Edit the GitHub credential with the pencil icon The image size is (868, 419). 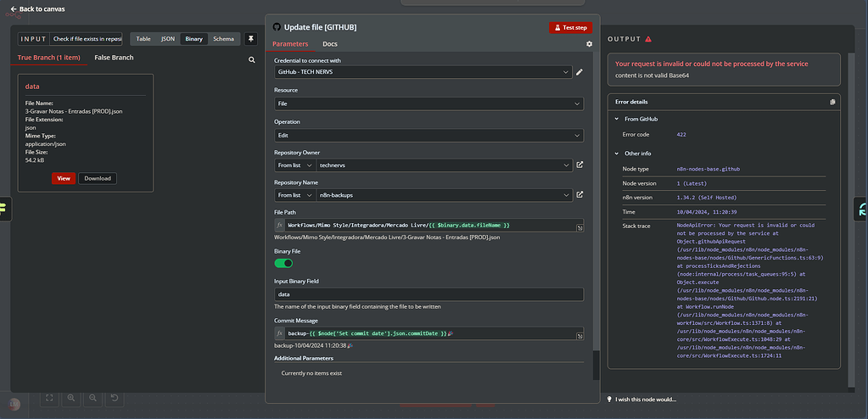click(x=580, y=73)
